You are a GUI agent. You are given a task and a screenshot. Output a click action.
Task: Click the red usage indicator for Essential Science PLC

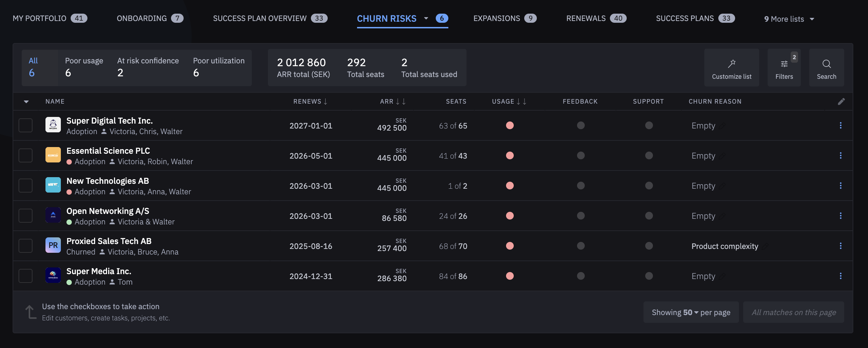pyautogui.click(x=510, y=155)
